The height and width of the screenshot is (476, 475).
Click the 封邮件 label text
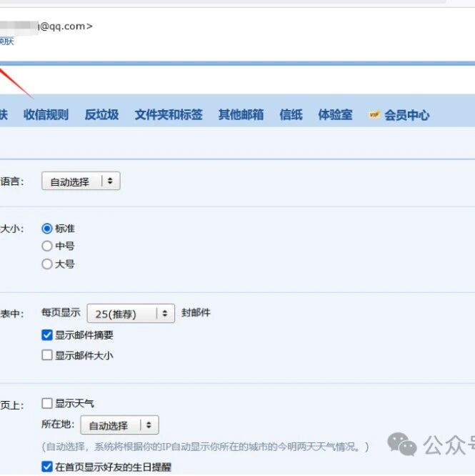(196, 312)
